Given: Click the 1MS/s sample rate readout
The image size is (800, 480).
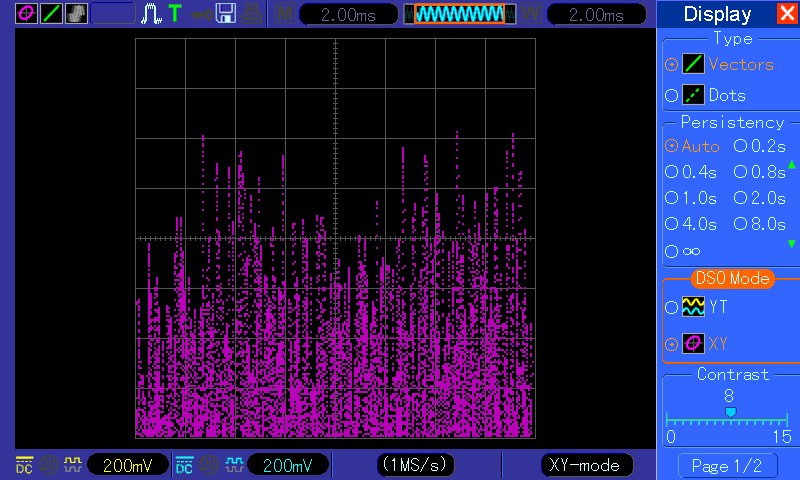Looking at the screenshot, I should pyautogui.click(x=415, y=464).
